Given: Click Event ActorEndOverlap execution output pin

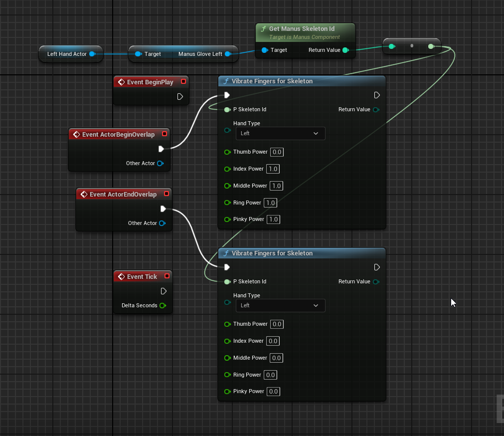Looking at the screenshot, I should tap(163, 209).
